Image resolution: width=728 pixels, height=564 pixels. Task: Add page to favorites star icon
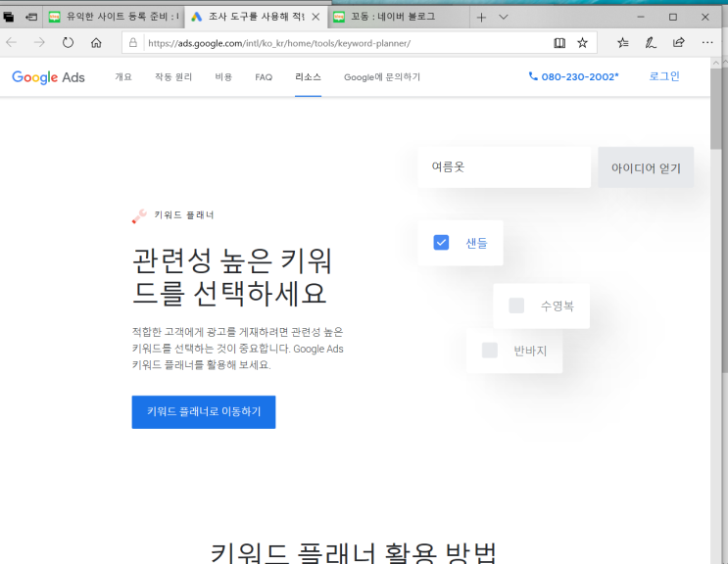[x=582, y=43]
